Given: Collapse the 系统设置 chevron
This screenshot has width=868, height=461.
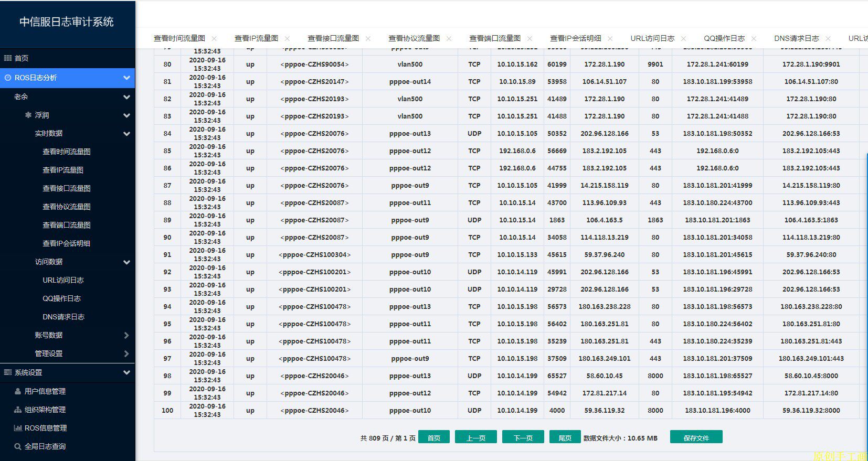Looking at the screenshot, I should point(126,372).
